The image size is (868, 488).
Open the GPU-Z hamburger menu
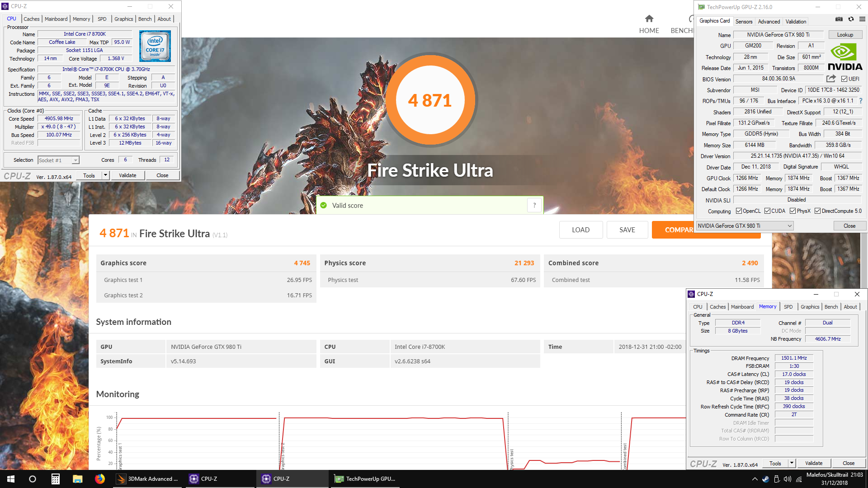pyautogui.click(x=862, y=19)
